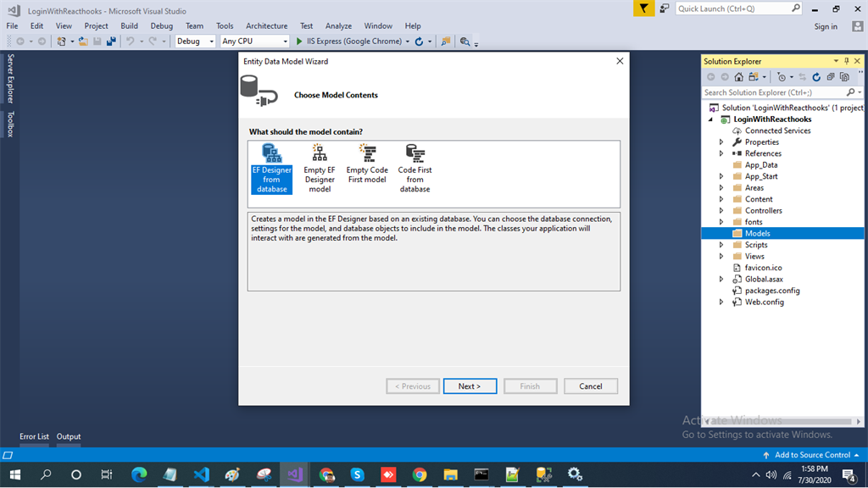Expand the App_Start folder
Screen dimensions: 868x488
(x=721, y=176)
